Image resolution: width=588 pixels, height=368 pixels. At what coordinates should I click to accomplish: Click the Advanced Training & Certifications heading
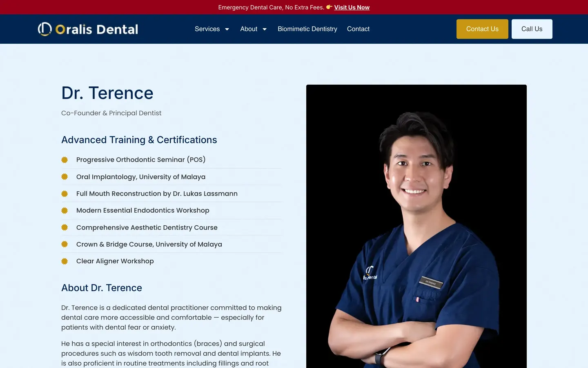pyautogui.click(x=139, y=140)
